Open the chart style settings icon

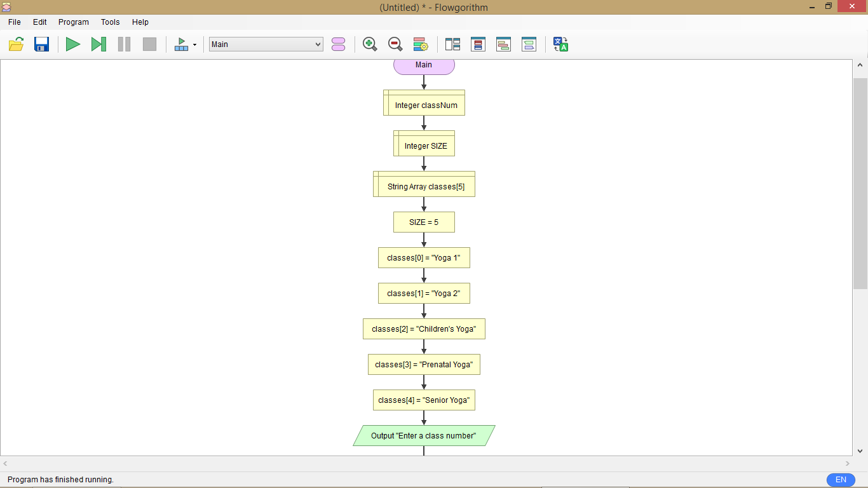pos(420,44)
